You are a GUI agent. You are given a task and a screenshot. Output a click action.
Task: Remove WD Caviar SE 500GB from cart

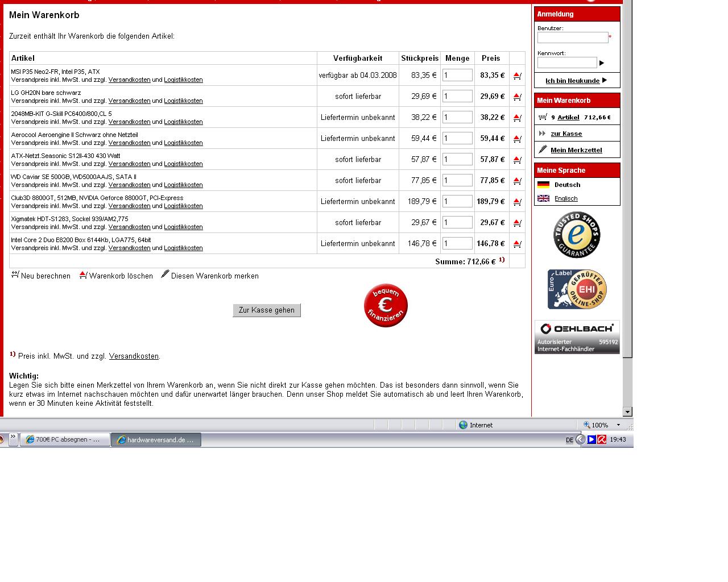(x=517, y=181)
